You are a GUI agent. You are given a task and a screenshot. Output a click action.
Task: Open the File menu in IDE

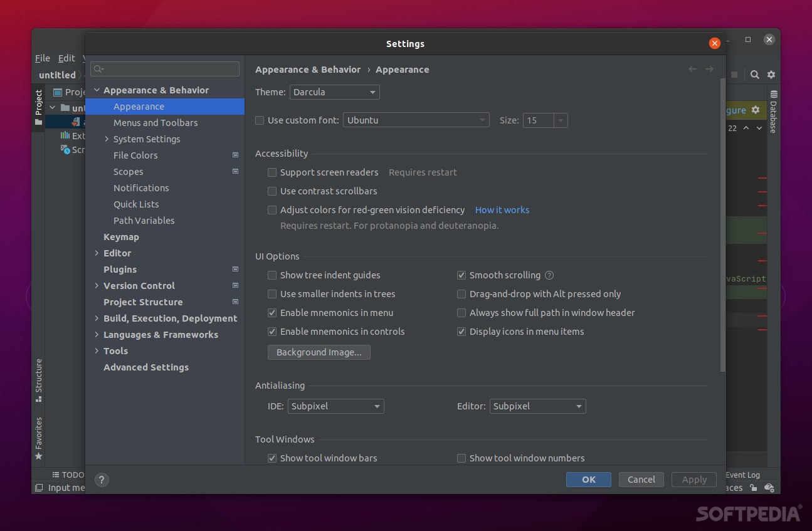(43, 58)
